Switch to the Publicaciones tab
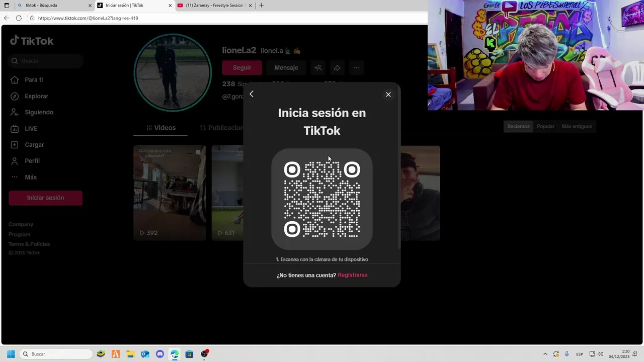The width and height of the screenshot is (644, 362). click(x=221, y=128)
